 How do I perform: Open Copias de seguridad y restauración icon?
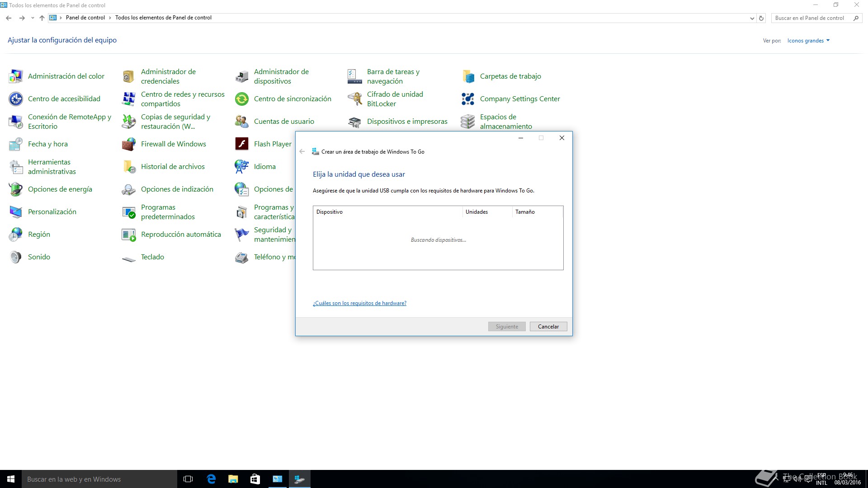click(129, 122)
